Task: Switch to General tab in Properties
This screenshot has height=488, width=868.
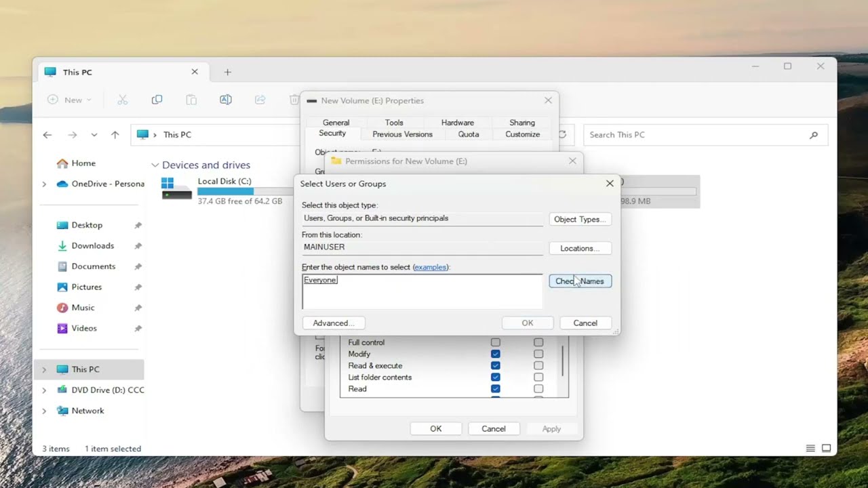Action: pyautogui.click(x=336, y=123)
